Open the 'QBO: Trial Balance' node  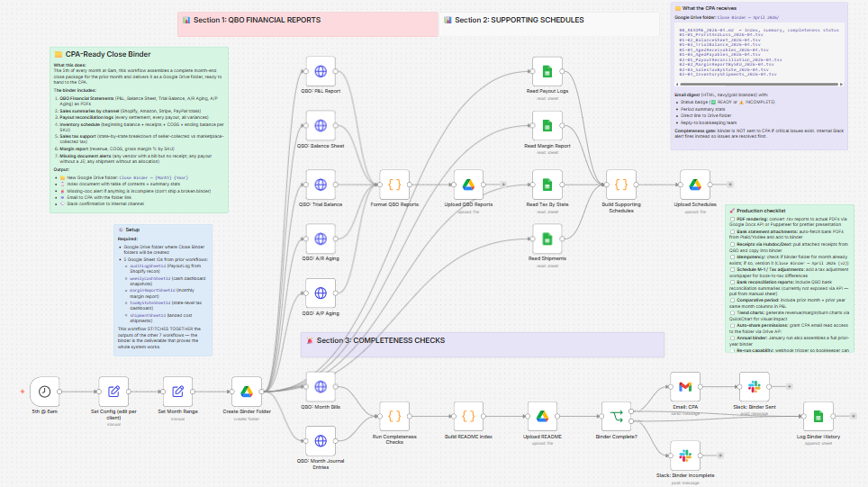[321, 185]
